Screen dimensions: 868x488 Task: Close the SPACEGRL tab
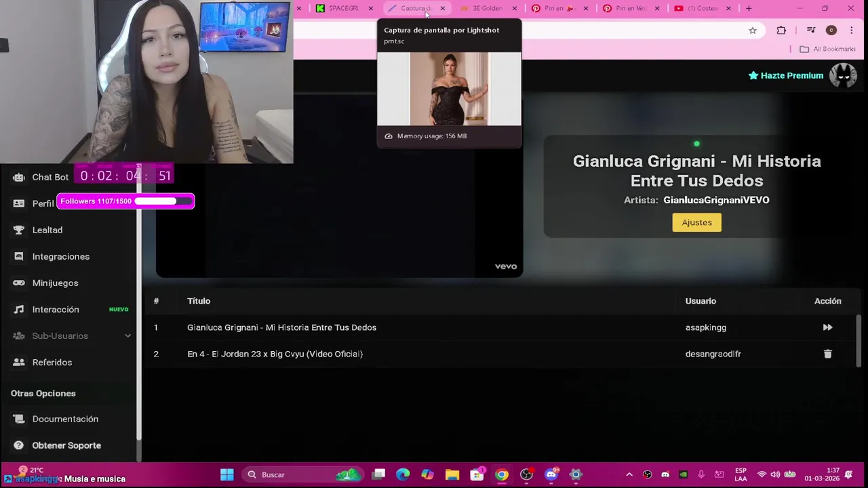pos(370,8)
